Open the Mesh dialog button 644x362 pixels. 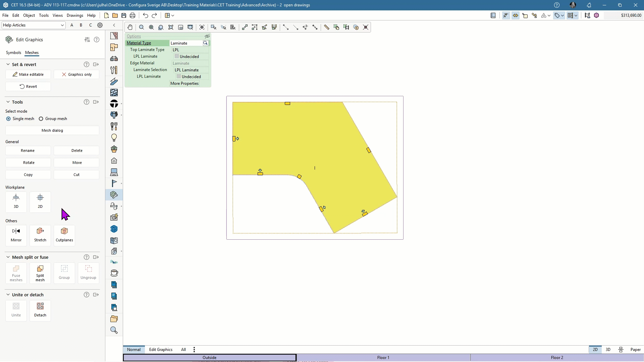(52, 130)
